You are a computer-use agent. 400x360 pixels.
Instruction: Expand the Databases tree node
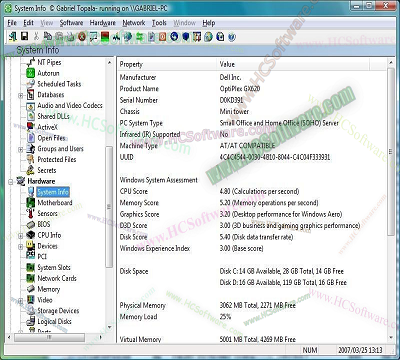tap(21, 95)
